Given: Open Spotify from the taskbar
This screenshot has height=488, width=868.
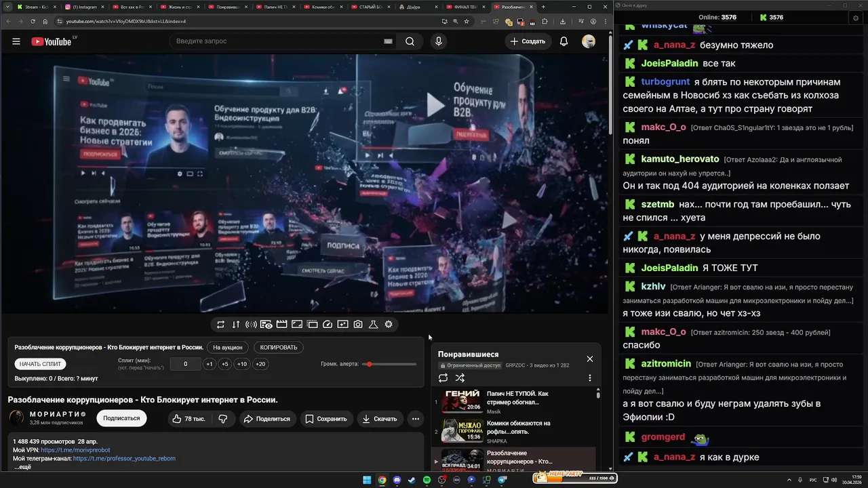Looking at the screenshot, I should [427, 480].
